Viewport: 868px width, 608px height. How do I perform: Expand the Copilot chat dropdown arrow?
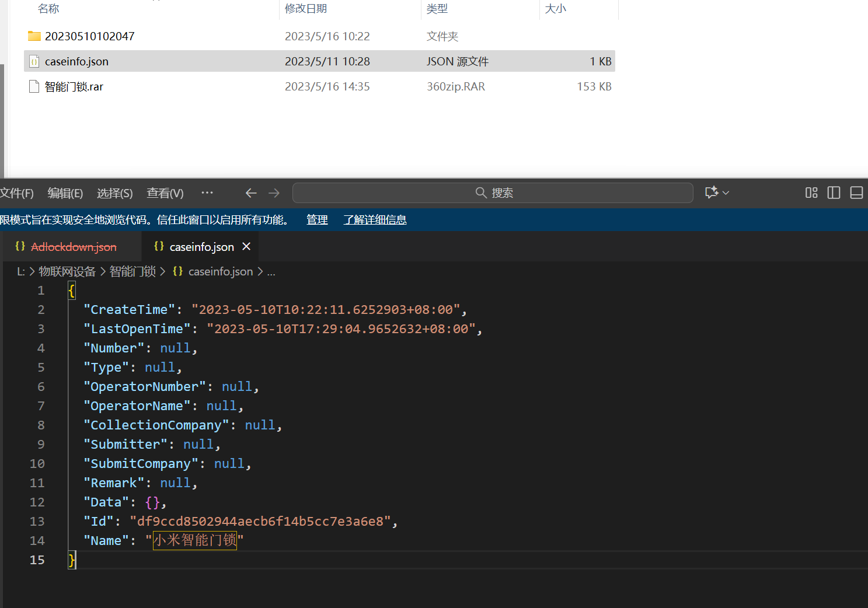click(x=726, y=193)
